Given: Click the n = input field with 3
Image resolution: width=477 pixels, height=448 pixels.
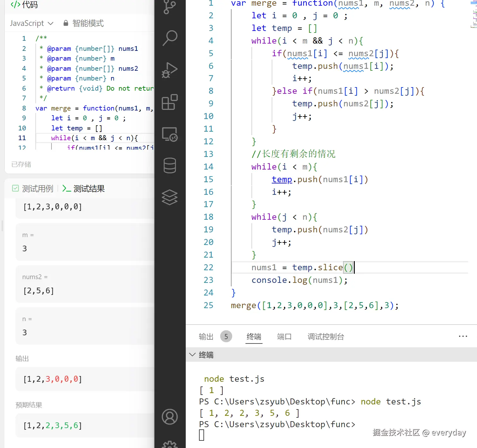Looking at the screenshot, I should [85, 326].
